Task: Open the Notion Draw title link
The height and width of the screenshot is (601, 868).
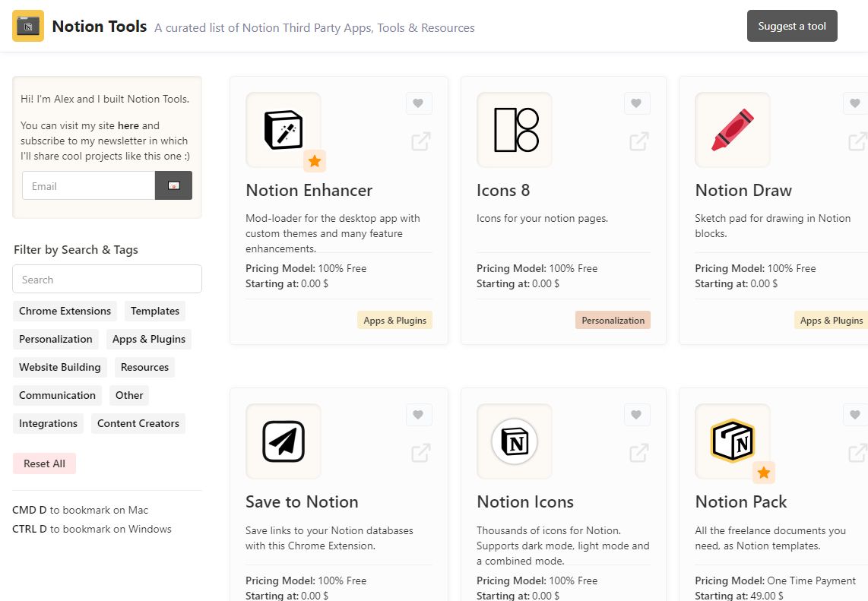Action: [x=743, y=191]
